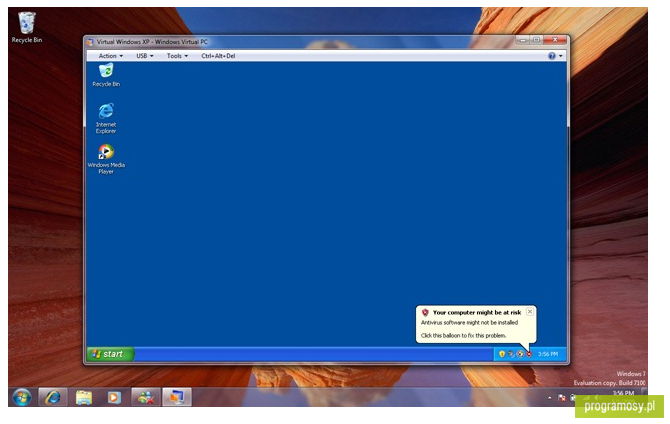Viewport: 670px width, 424px height.
Task: Open Windows Live Messenger taskbar icon
Action: (x=146, y=398)
